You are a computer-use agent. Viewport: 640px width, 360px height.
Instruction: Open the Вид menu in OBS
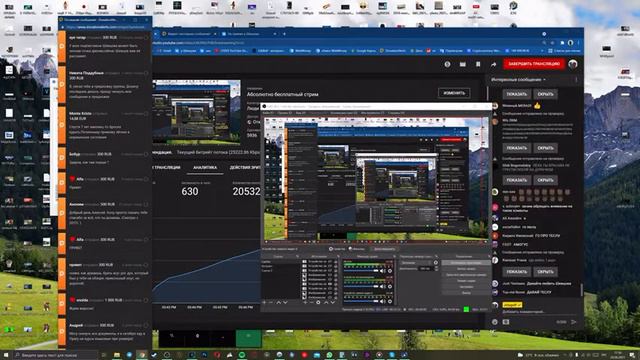click(301, 113)
